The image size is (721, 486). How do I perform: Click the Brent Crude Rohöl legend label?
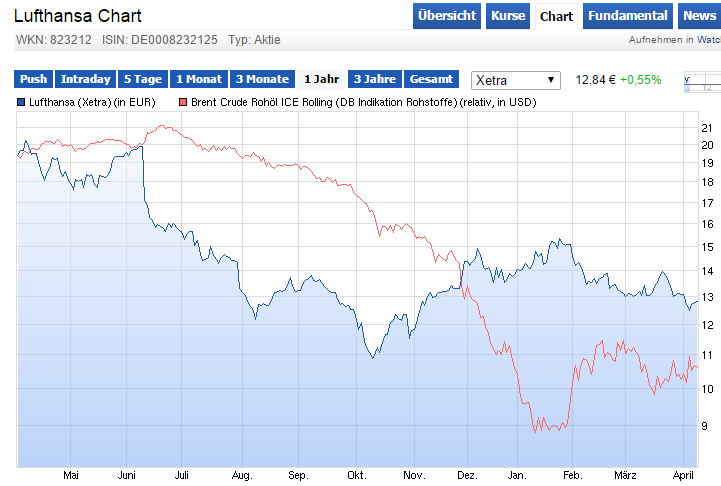(364, 102)
